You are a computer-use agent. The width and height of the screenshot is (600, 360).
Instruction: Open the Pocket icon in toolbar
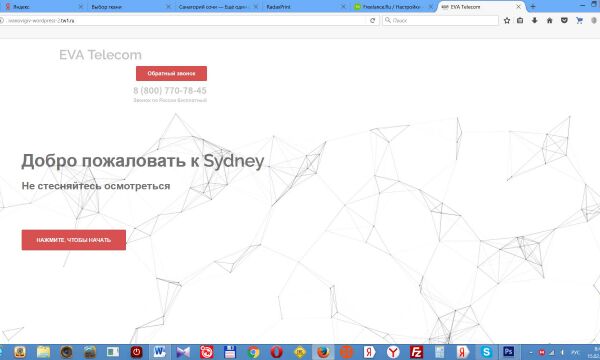point(564,21)
